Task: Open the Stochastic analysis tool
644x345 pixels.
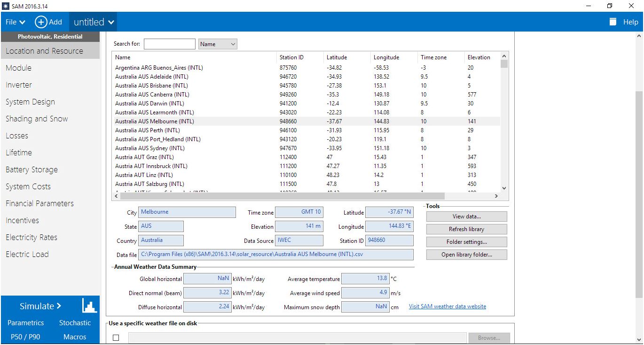Action: (75, 323)
